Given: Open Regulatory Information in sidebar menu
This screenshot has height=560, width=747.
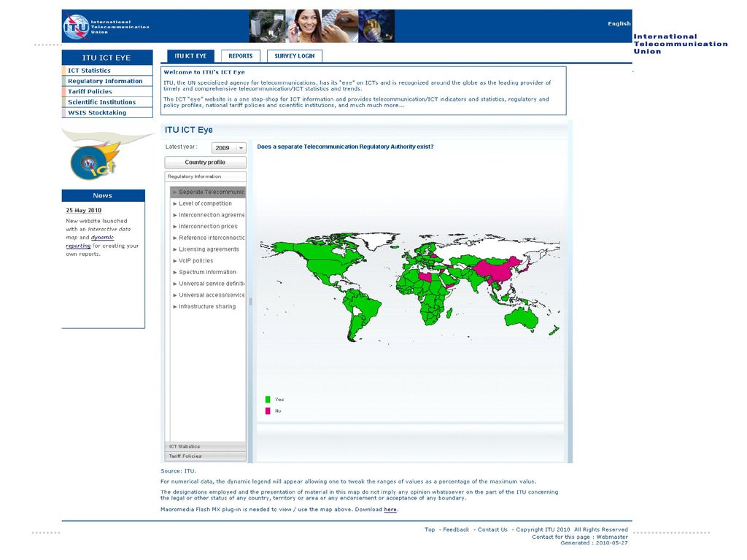Looking at the screenshot, I should click(x=107, y=81).
